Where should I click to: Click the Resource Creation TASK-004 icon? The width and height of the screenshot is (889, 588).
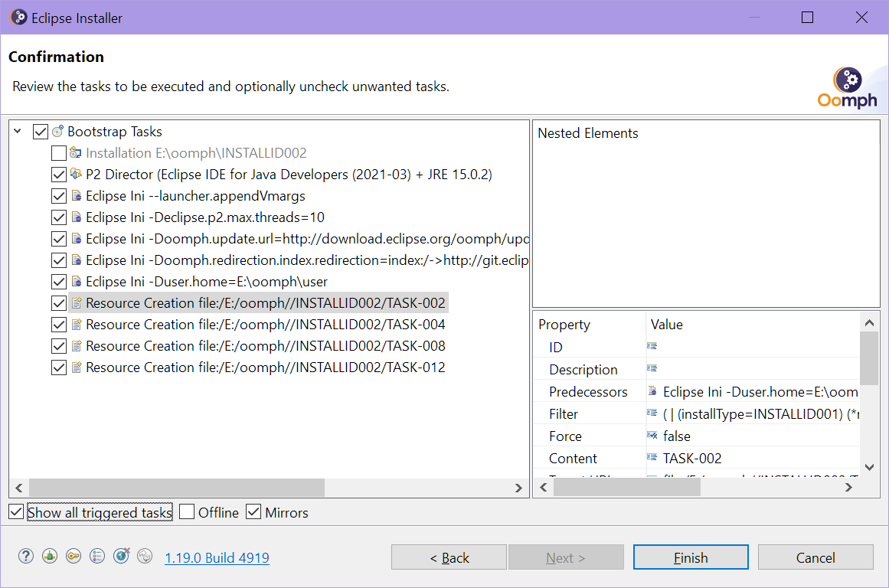click(77, 325)
